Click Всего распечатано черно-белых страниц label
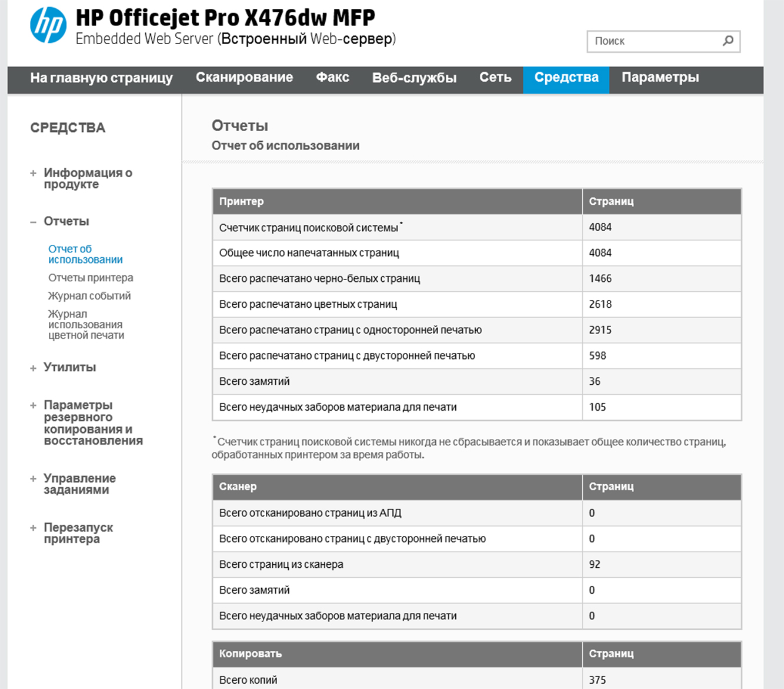Screen dimensions: 784x689 [x=319, y=278]
